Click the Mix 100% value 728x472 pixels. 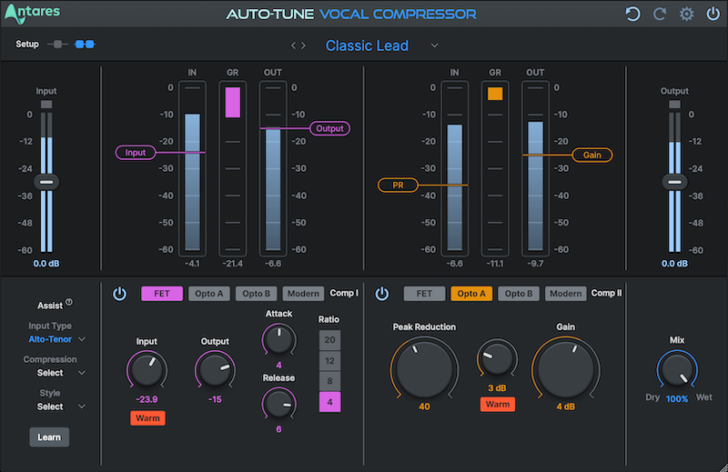(677, 399)
